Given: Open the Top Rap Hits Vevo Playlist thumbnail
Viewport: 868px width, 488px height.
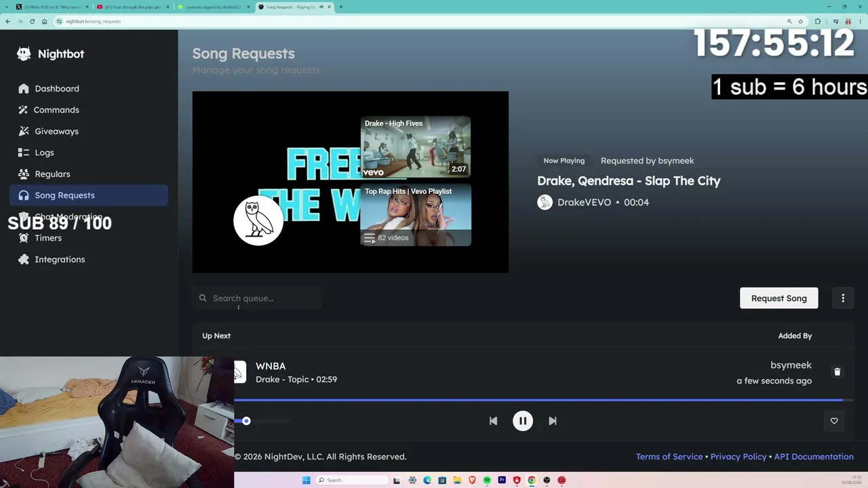Looking at the screenshot, I should [x=416, y=215].
